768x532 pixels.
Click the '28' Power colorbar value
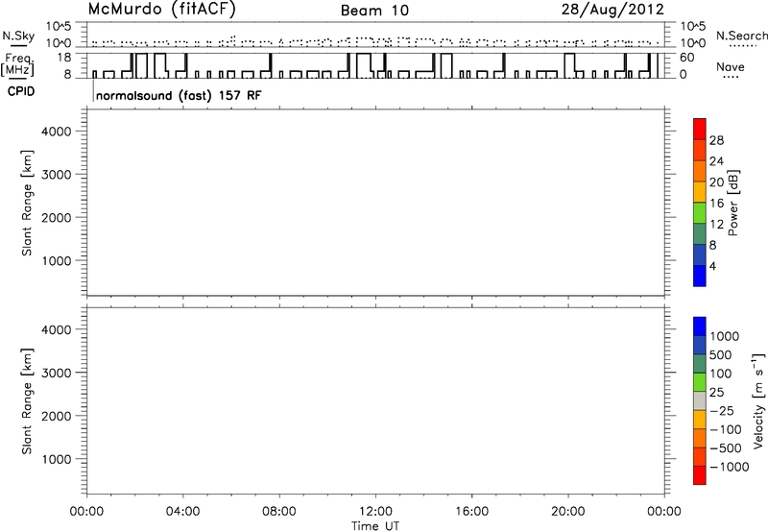click(x=716, y=140)
